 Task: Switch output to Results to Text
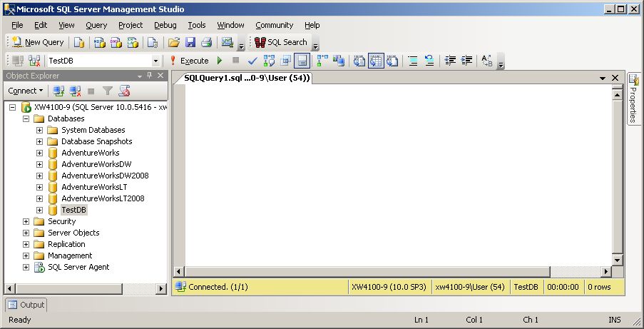tap(359, 61)
